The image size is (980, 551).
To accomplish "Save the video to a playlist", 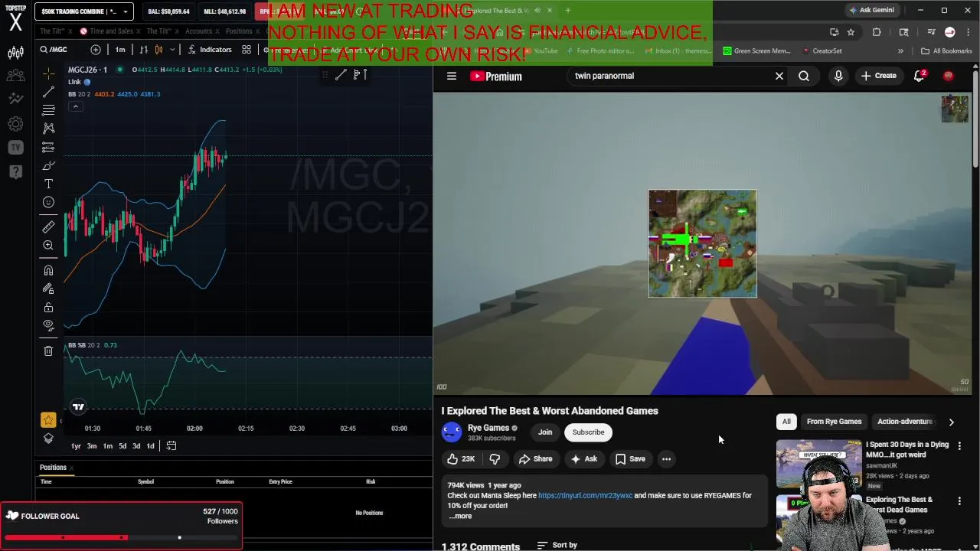I will pos(630,459).
